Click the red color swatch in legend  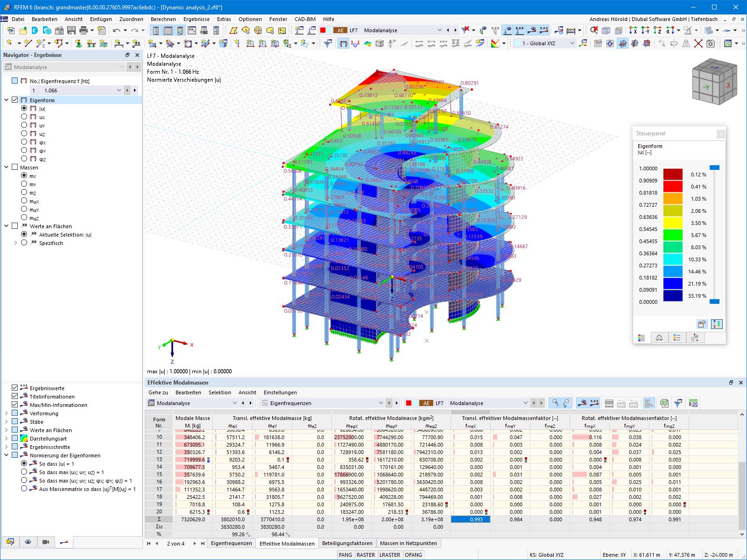(673, 187)
